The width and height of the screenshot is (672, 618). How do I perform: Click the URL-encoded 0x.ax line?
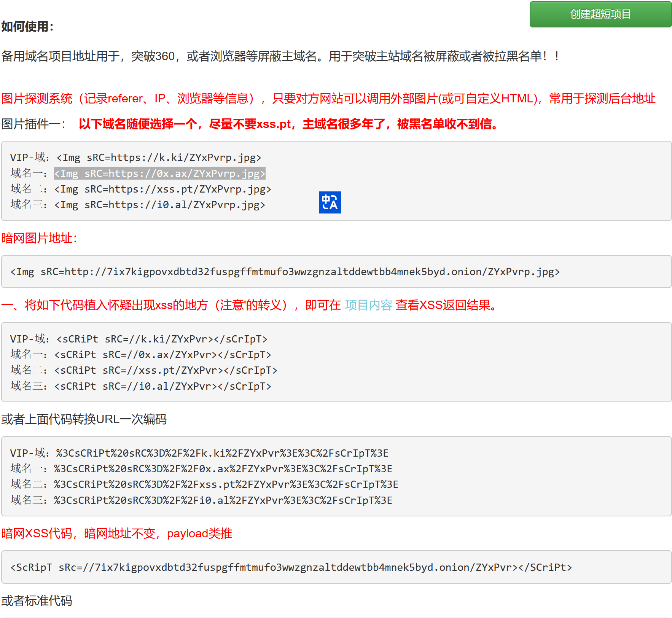pyautogui.click(x=201, y=469)
